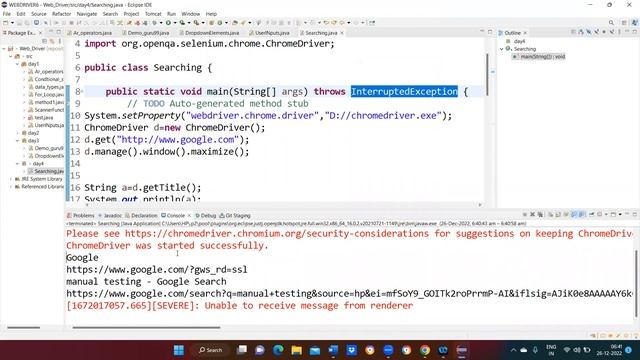Click the console horizontal scrollbar thumb
Image resolution: width=640 pixels, height=360 pixels.
[146, 327]
